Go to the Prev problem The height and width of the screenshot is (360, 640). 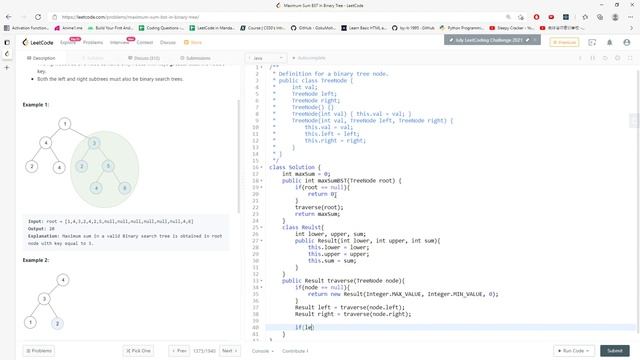point(179,351)
